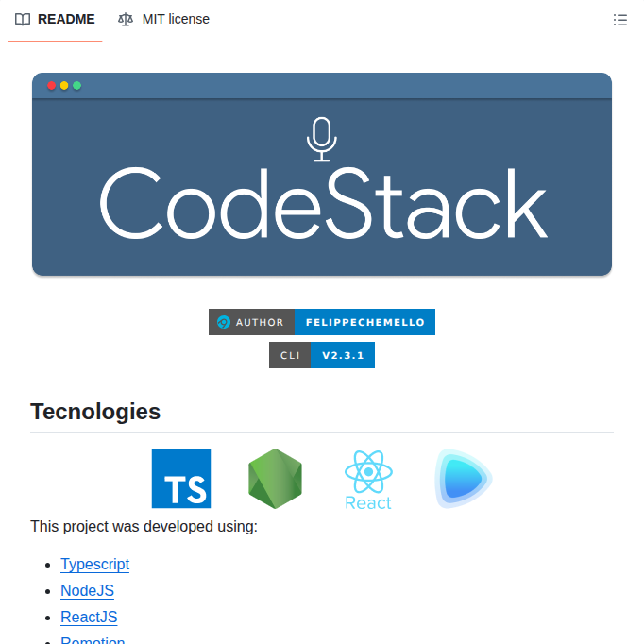644x644 pixels.
Task: Follow the NodeJS link
Action: coord(87,591)
